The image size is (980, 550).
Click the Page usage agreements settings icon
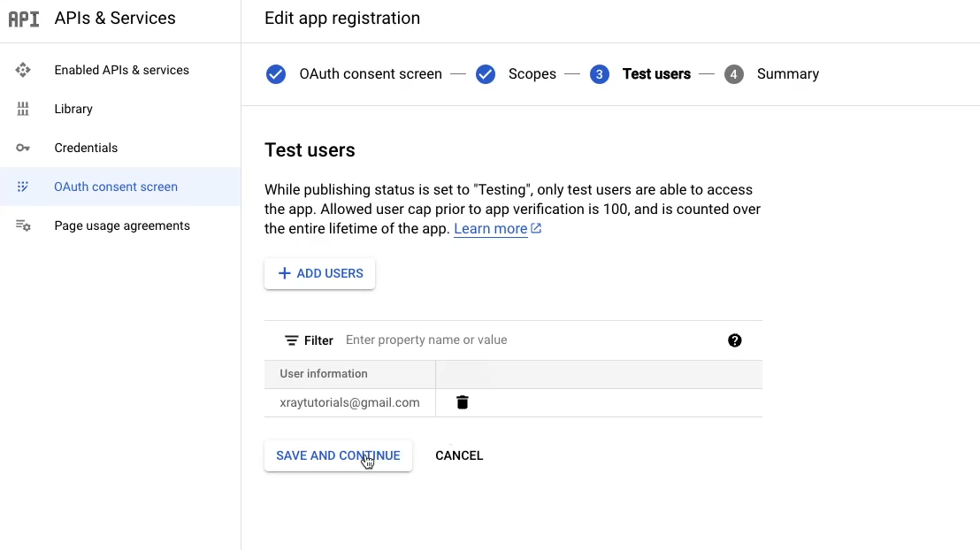23,225
